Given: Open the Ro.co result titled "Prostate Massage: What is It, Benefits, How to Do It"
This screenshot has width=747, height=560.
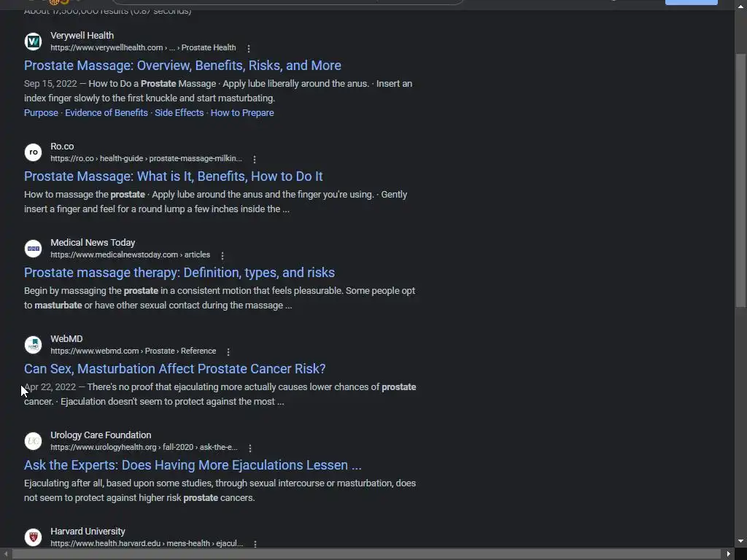Looking at the screenshot, I should coord(174,176).
